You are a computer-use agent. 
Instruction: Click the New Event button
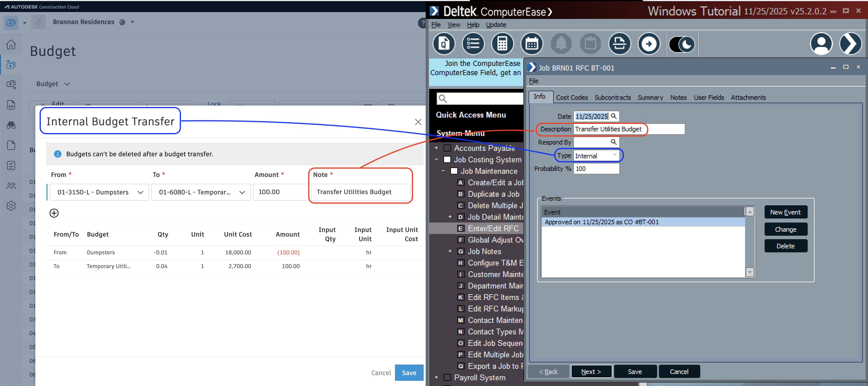(x=786, y=212)
